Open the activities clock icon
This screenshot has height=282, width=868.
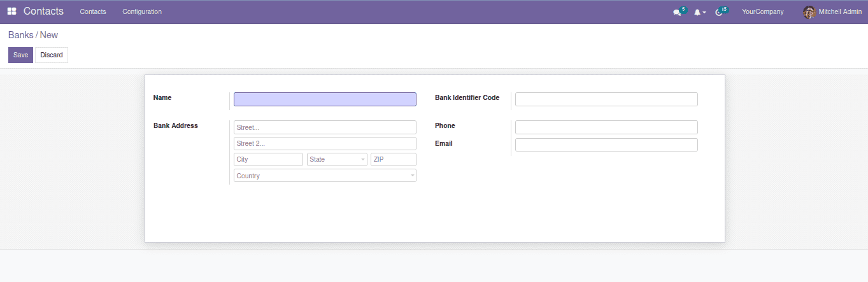(x=720, y=12)
